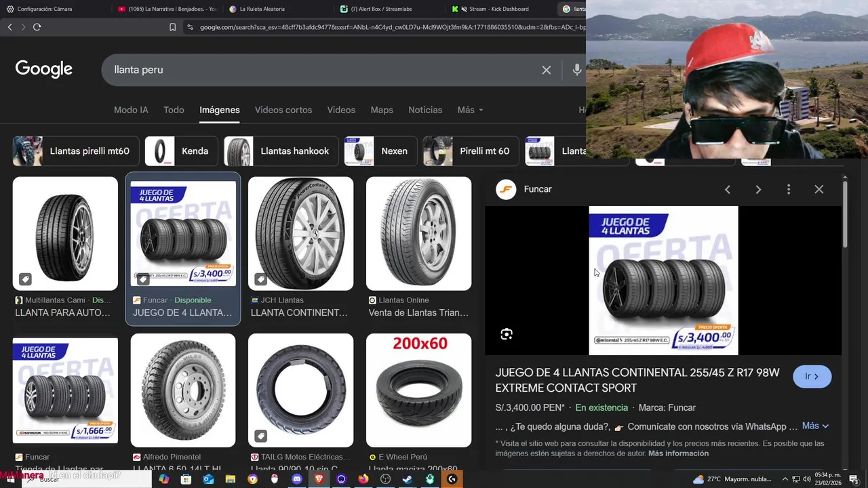Go back with the browser back arrow
This screenshot has height=488, width=868.
pos(9,27)
